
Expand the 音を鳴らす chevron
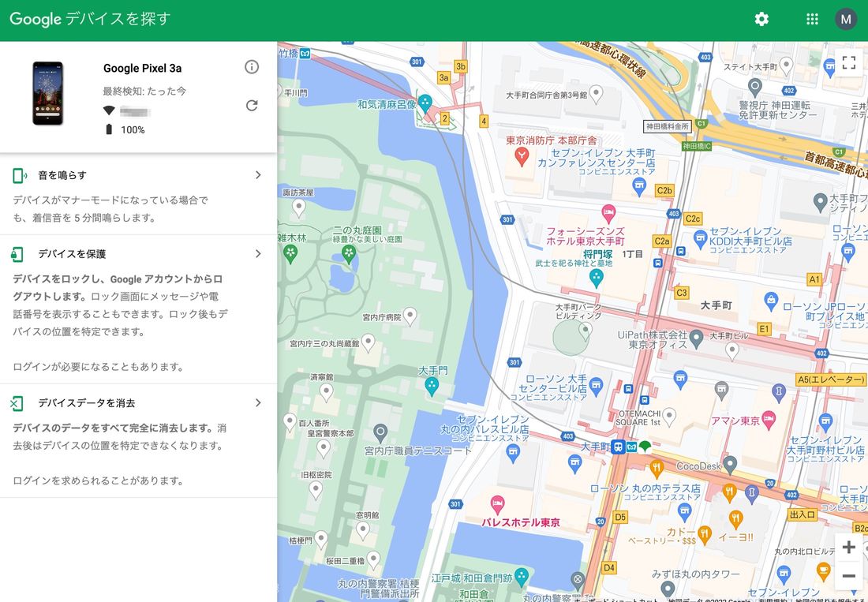point(258,175)
